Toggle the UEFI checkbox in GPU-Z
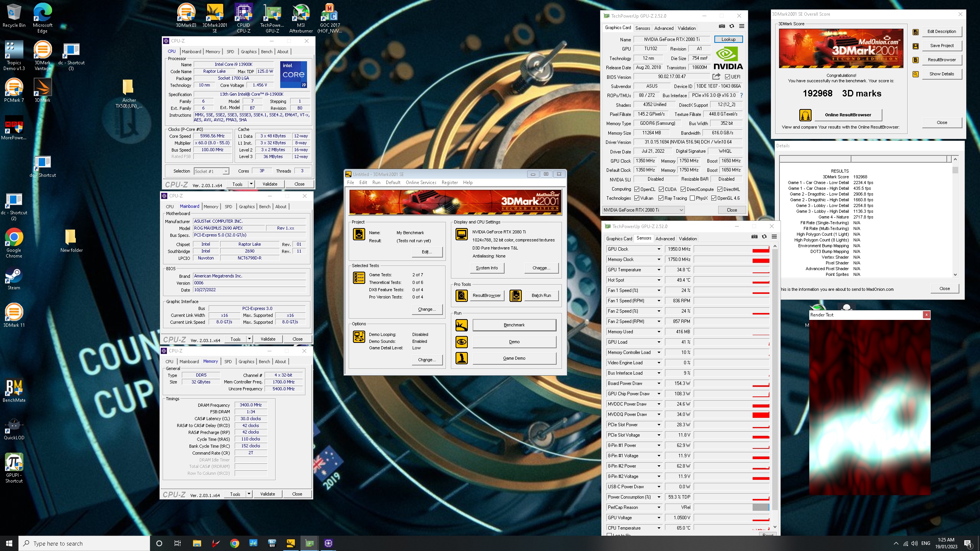The image size is (980, 551). [x=727, y=77]
